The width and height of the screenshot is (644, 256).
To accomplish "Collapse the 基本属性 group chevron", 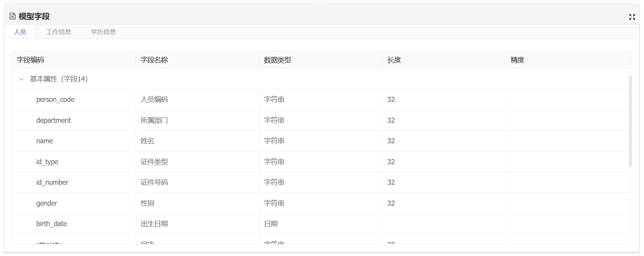I will coord(22,79).
